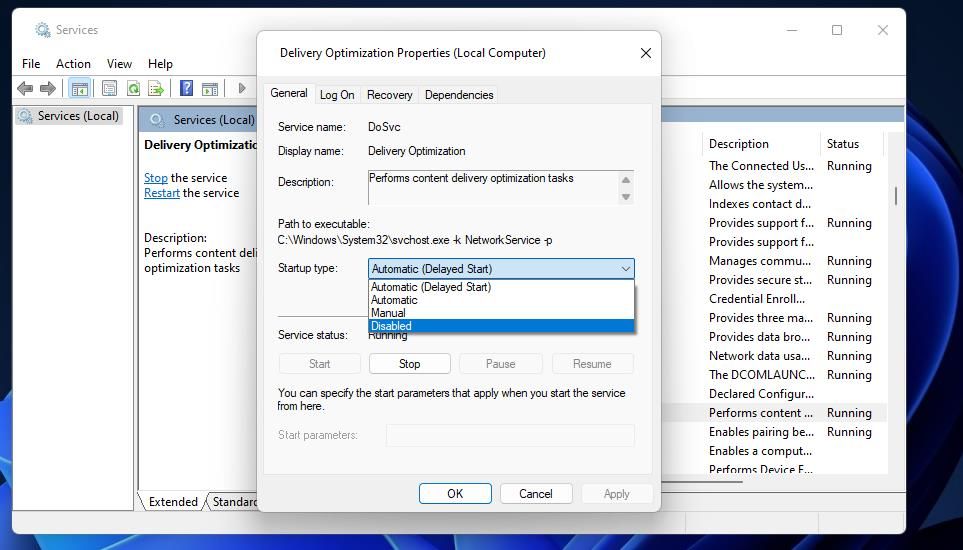Screen dimensions: 963x550
Task: Click the Services gear icon in title bar
Action: pyautogui.click(x=42, y=29)
